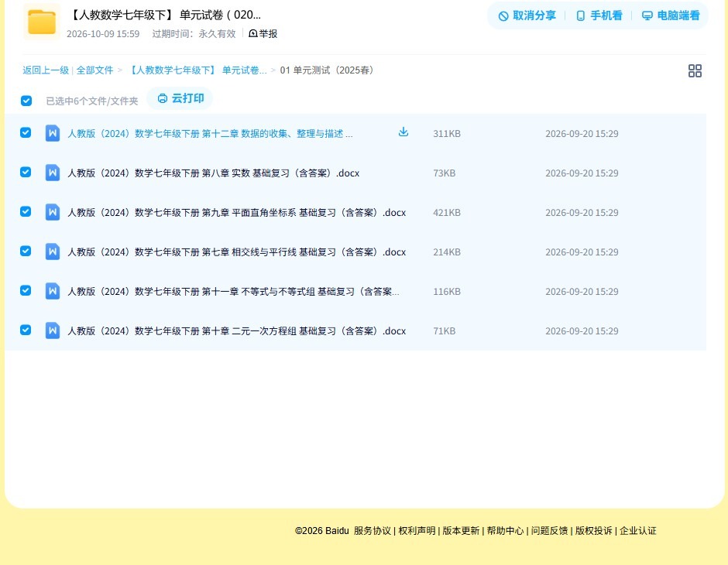Viewport: 728px width, 565px height.
Task: Switch to grid view layout icon
Action: [x=695, y=70]
